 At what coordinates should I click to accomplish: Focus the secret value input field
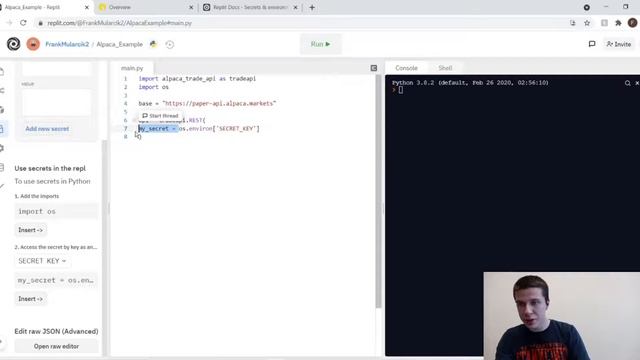pos(57,103)
